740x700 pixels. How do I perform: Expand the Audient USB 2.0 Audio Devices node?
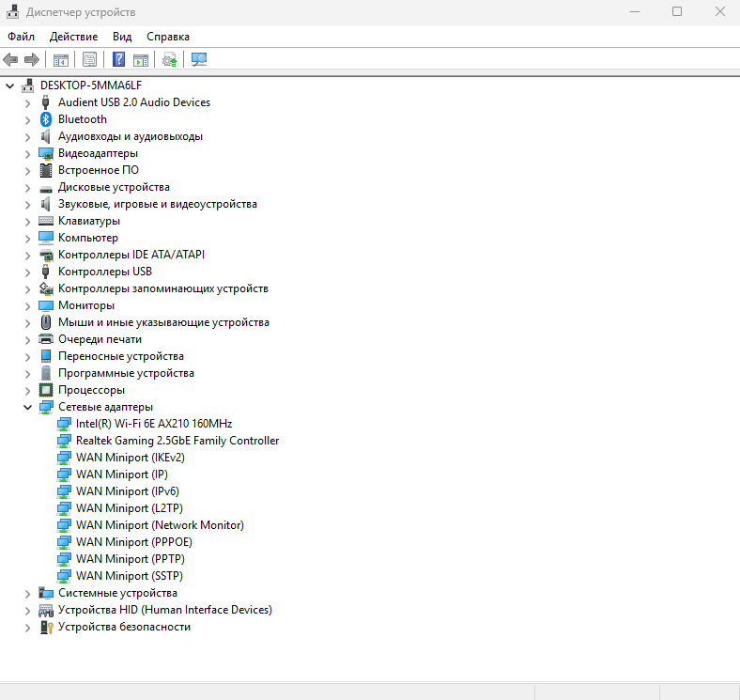[x=28, y=102]
